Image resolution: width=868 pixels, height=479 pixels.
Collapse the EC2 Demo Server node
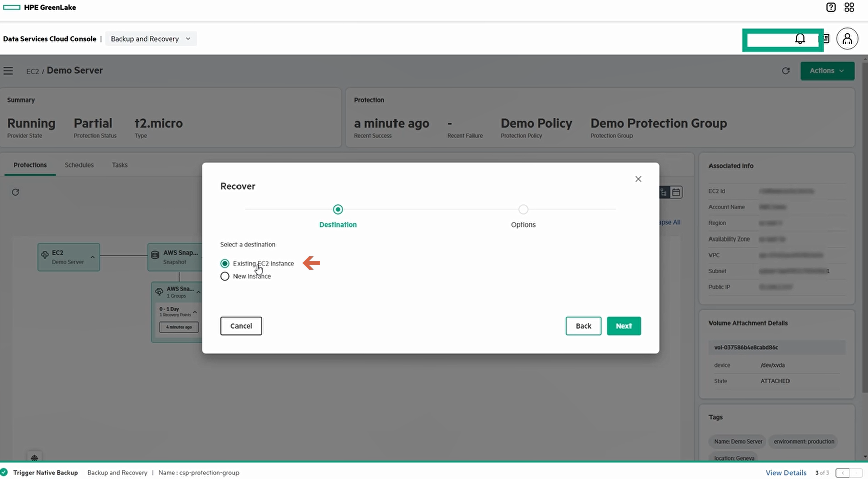pos(93,257)
